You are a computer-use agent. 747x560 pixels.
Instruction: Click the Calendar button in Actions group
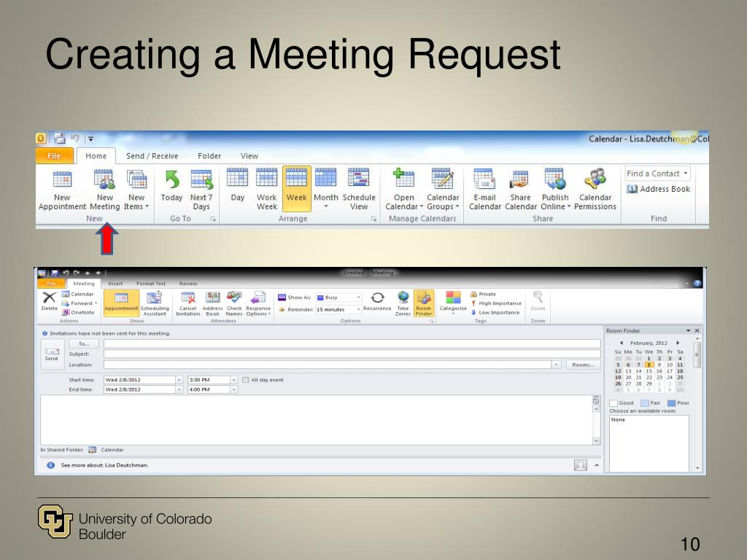tap(78, 294)
